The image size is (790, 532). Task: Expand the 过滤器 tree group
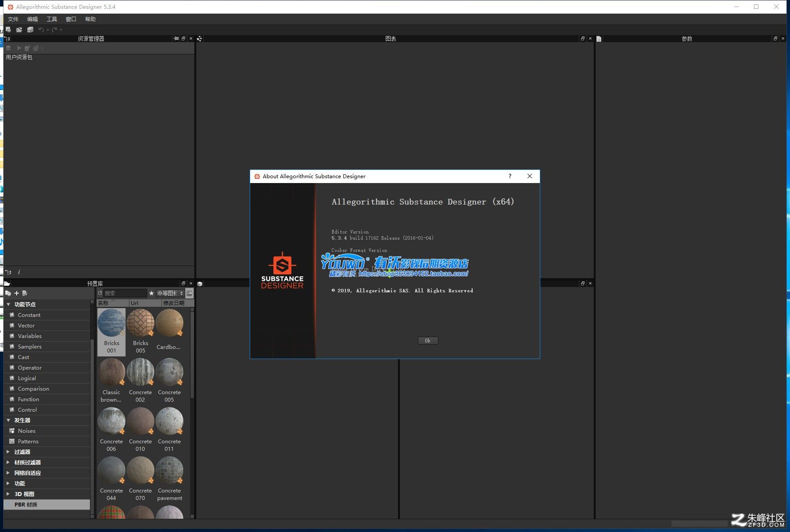pyautogui.click(x=8, y=452)
